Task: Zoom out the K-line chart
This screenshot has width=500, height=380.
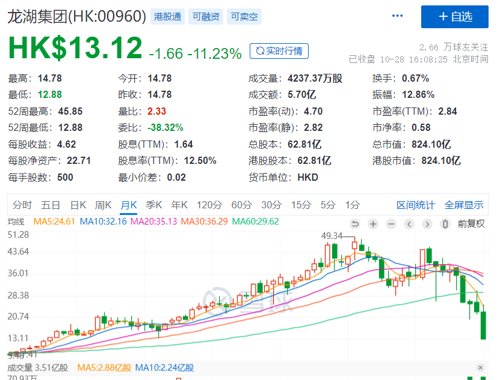Action: (x=391, y=224)
